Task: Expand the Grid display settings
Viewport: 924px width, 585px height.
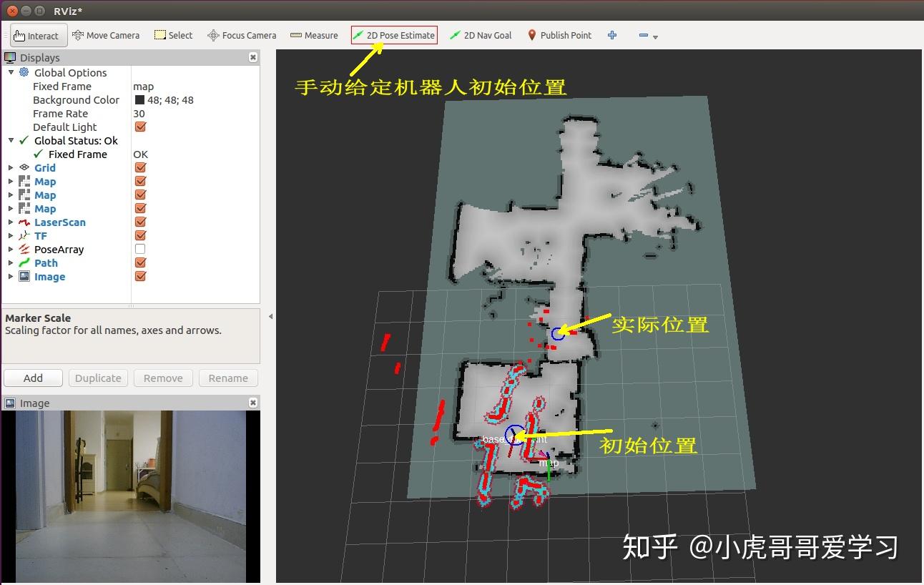Action: coord(11,167)
